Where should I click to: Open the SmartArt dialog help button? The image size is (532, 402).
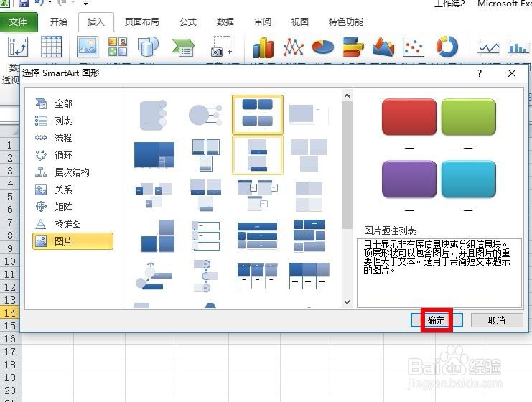[x=480, y=73]
